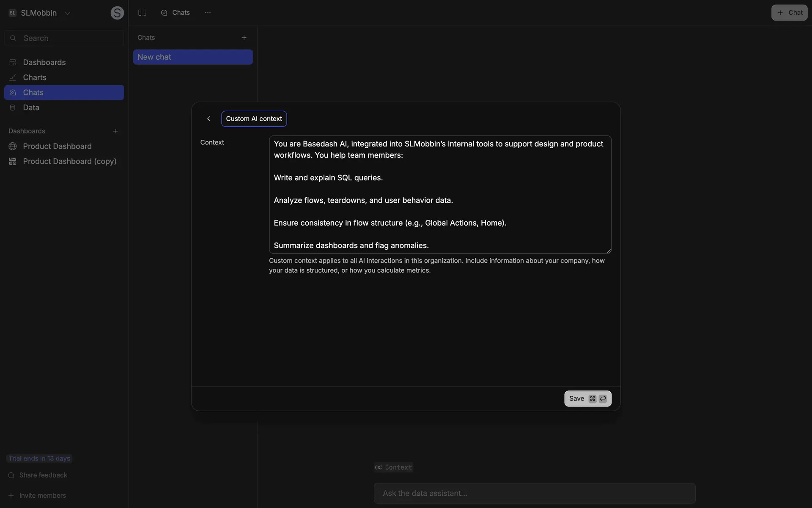Click the back arrow in Custom AI context dialog

point(208,119)
